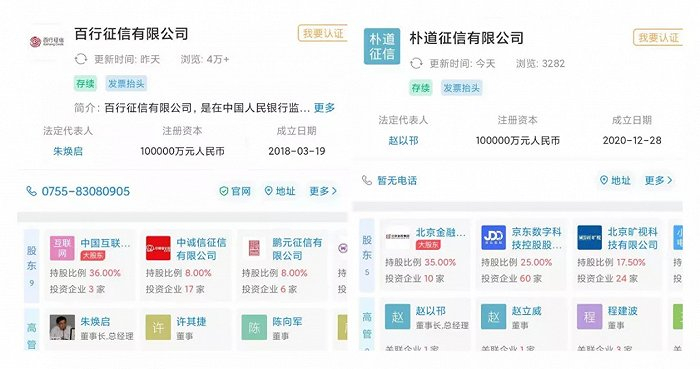Click 朴道征信有限公司 company title

(467, 38)
